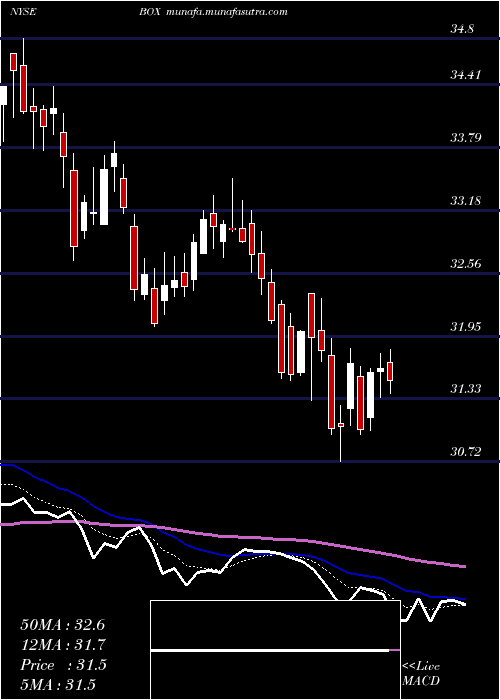Click the NYSE exchange label
The width and height of the screenshot is (500, 700).
(x=23, y=12)
